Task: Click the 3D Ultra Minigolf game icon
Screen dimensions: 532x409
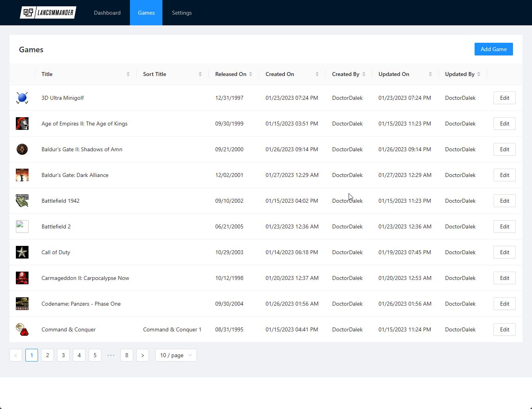Action: tap(22, 98)
